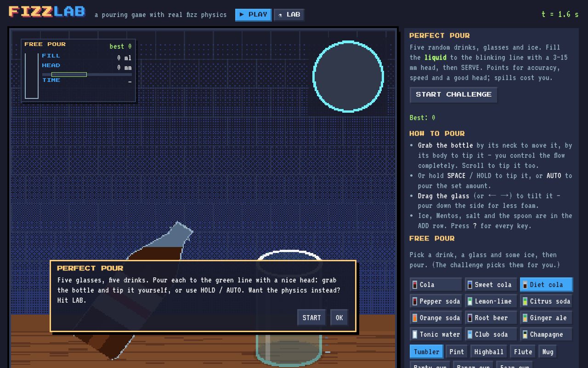The image size is (588, 368).
Task: Click the FIZZLAB logo
Action: 47,11
